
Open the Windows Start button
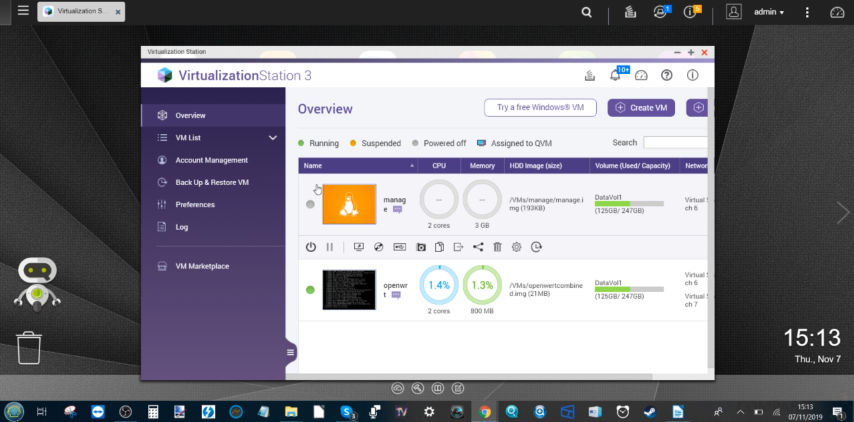pyautogui.click(x=14, y=412)
